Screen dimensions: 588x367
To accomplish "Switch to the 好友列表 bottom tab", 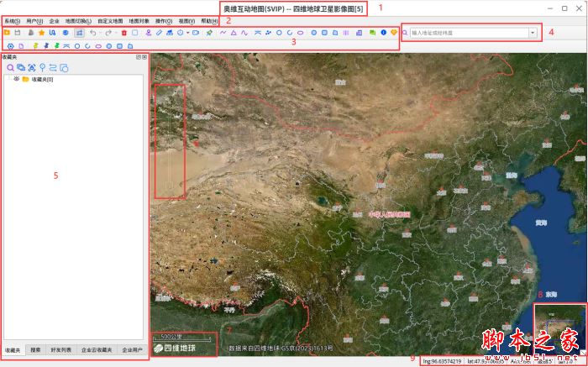I will pos(61,350).
